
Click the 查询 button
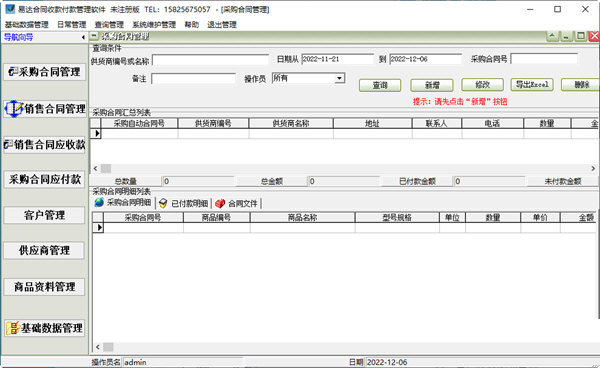pos(380,85)
